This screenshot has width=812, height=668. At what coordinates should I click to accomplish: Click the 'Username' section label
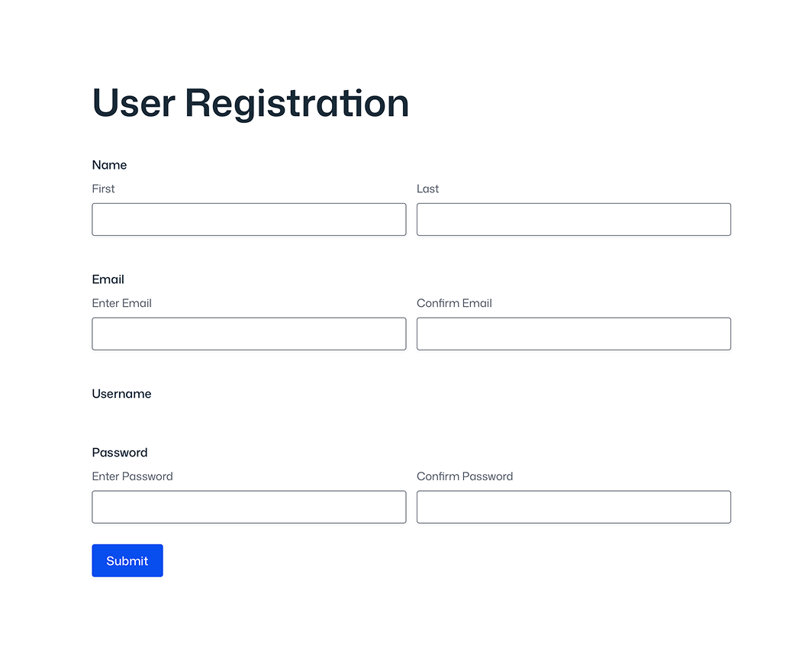(121, 394)
